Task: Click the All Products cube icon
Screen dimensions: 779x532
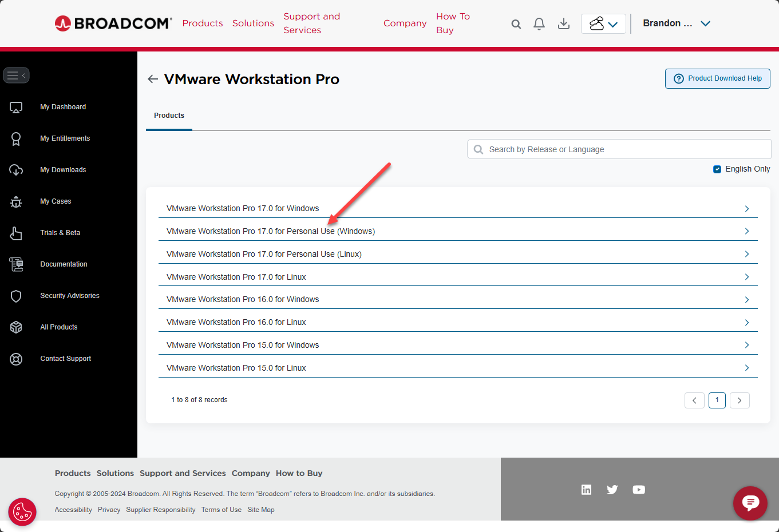Action: click(16, 327)
